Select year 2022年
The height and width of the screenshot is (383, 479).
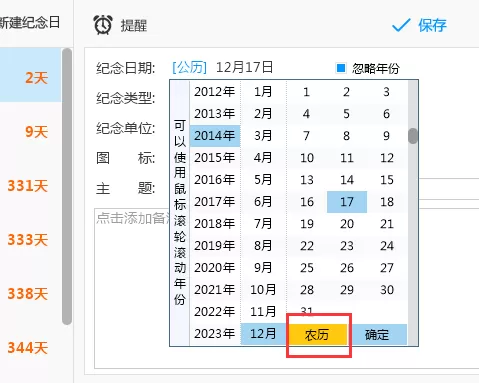pos(215,312)
